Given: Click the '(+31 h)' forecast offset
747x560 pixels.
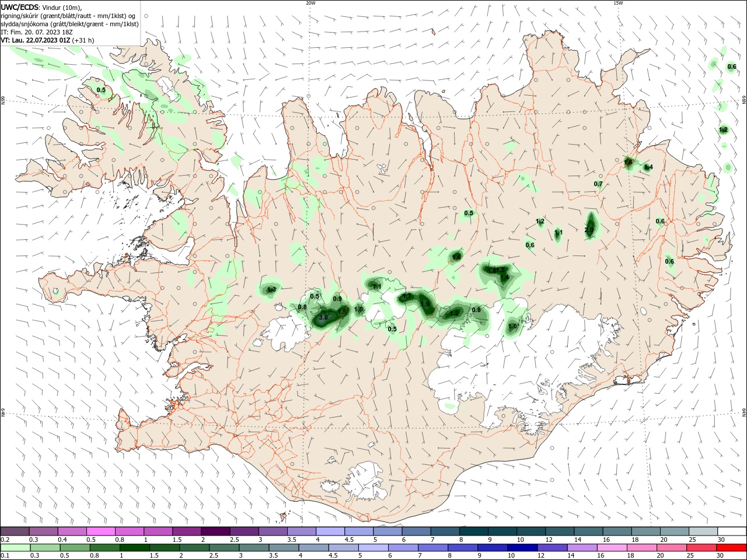Looking at the screenshot, I should click(x=83, y=40).
